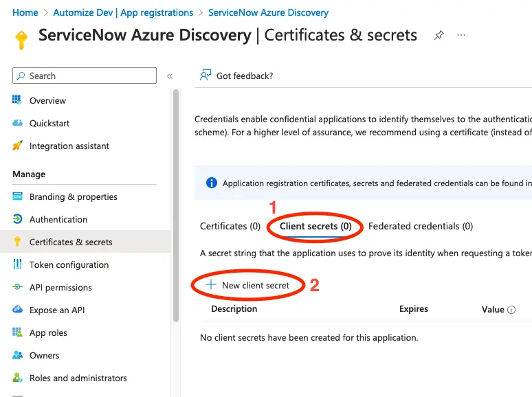
Task: Open API permissions page
Action: tap(60, 288)
